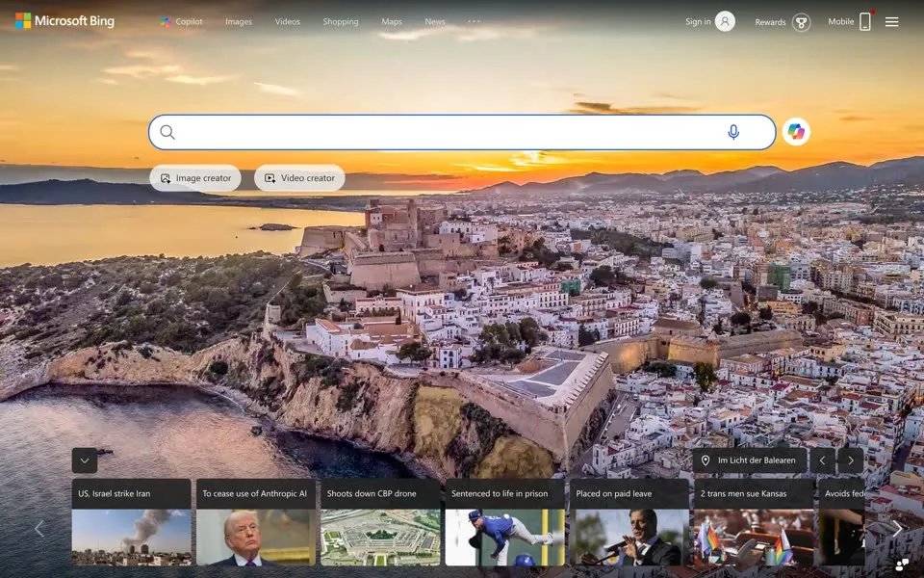The width and height of the screenshot is (924, 578).
Task: Open the Mobile link
Action: point(841,22)
